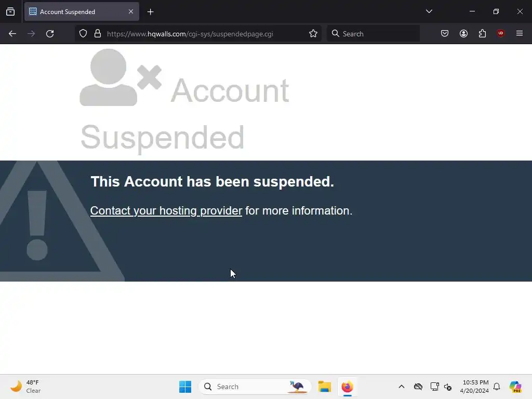532x399 pixels.
Task: Open tracking protection shield icon
Action: pyautogui.click(x=83, y=34)
